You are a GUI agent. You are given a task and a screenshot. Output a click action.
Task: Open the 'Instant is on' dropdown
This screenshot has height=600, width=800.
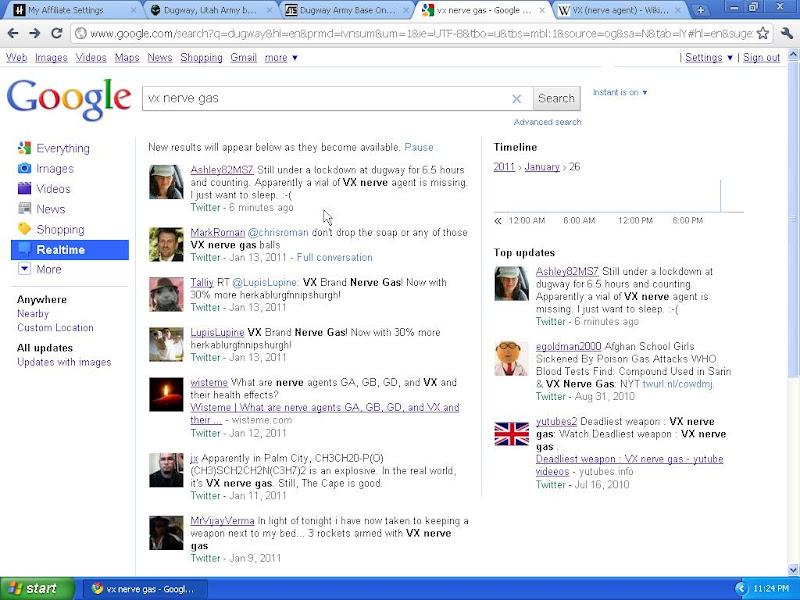pyautogui.click(x=620, y=92)
